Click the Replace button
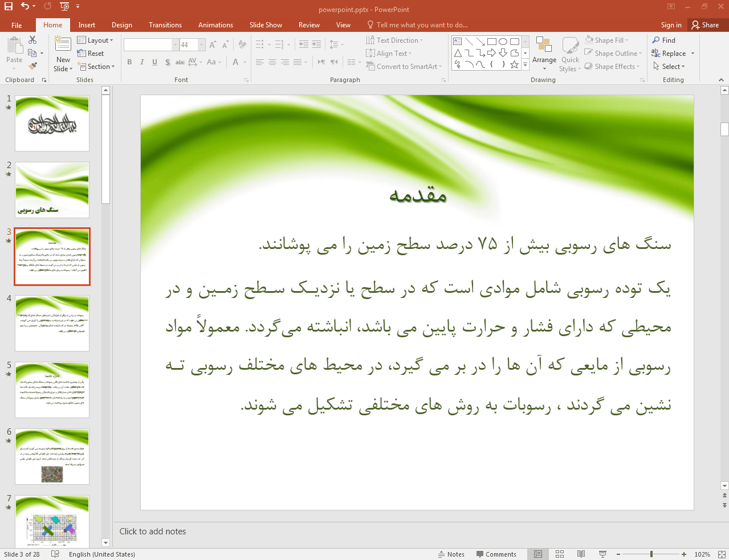Viewport: 729px width, 560px height. coord(669,54)
